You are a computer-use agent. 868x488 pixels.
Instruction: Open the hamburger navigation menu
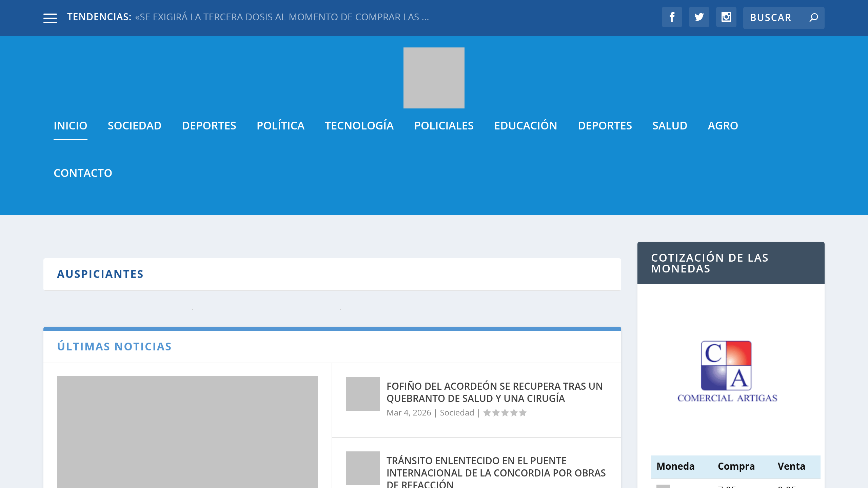(50, 18)
